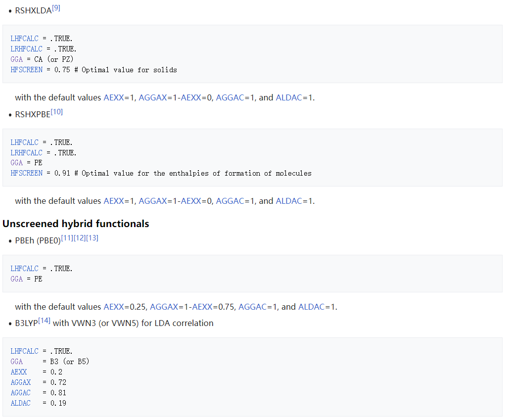Click the 'RSHXLDA' bullet text
508x420 pixels.
pos(33,11)
